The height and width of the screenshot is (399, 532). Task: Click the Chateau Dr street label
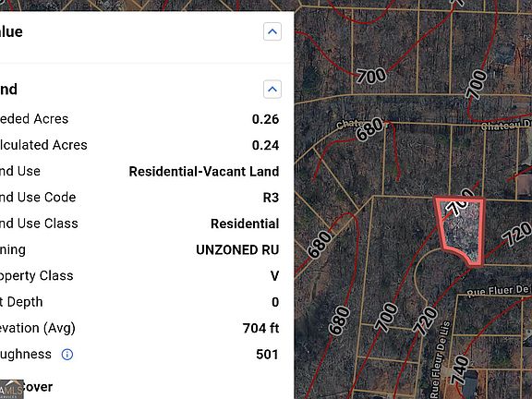pyautogui.click(x=506, y=126)
